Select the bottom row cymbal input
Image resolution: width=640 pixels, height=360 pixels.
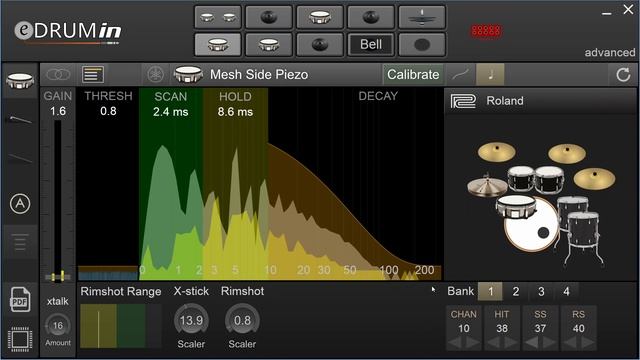coord(320,44)
